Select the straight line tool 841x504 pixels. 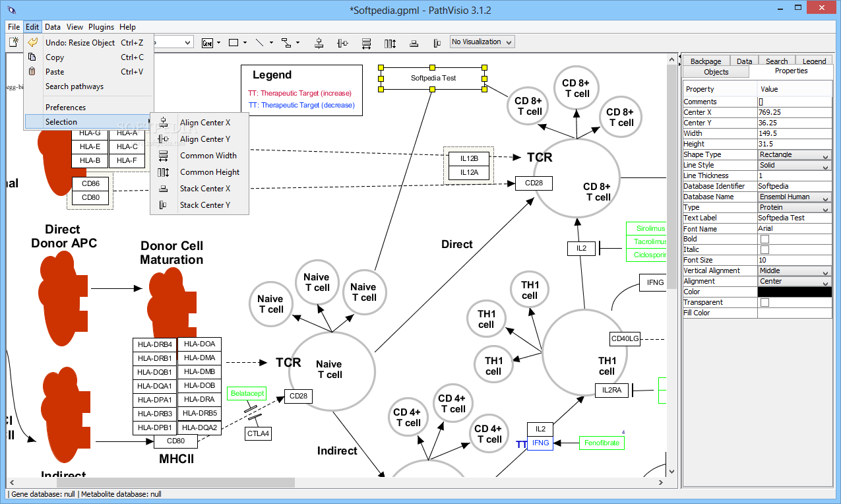260,42
